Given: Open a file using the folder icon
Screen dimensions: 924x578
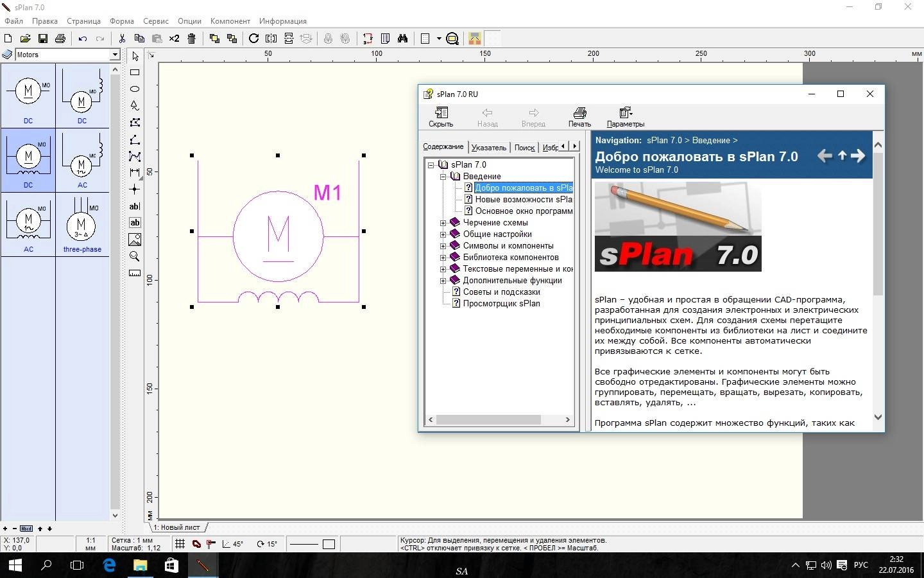Looking at the screenshot, I should [25, 39].
